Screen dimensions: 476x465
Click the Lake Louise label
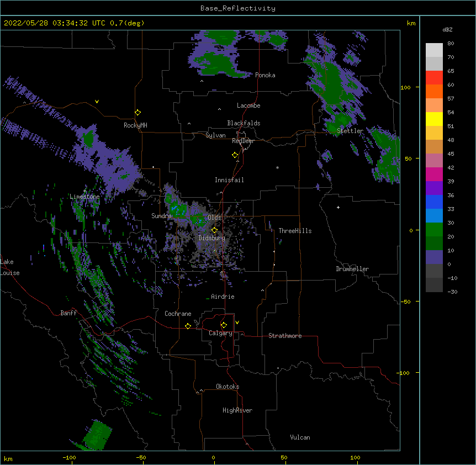(x=9, y=267)
